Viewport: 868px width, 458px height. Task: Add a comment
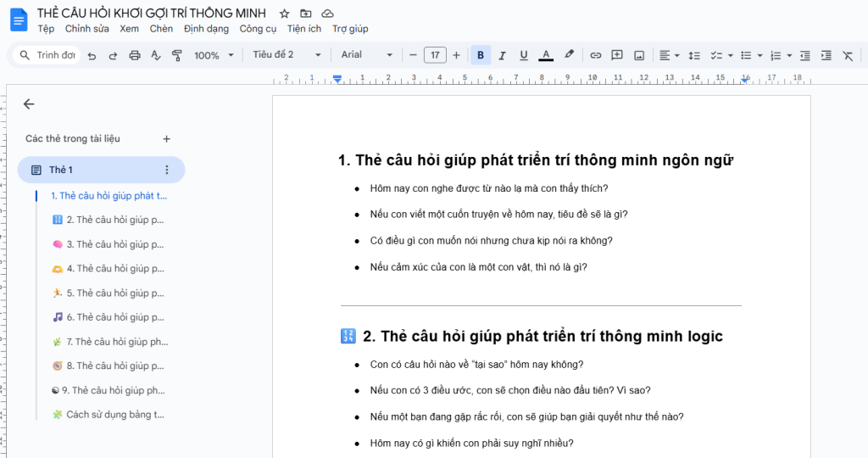[617, 55]
